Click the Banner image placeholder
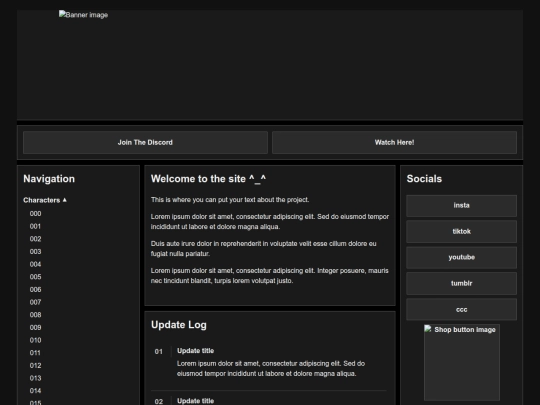Viewport: 540px width, 405px height. coord(83,15)
